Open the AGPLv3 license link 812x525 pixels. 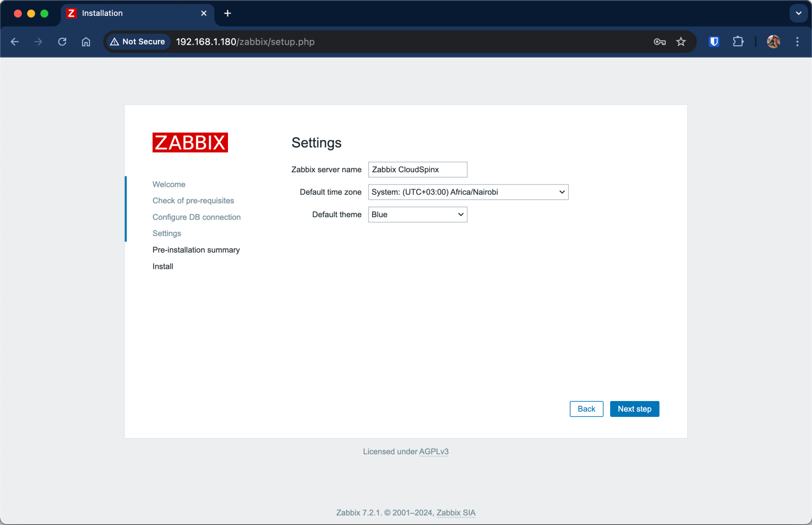click(x=434, y=451)
